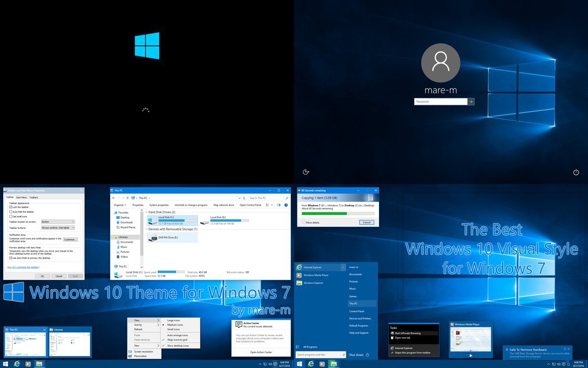Expand More details in copy dialog
This screenshot has height=368, width=588.
pos(310,222)
